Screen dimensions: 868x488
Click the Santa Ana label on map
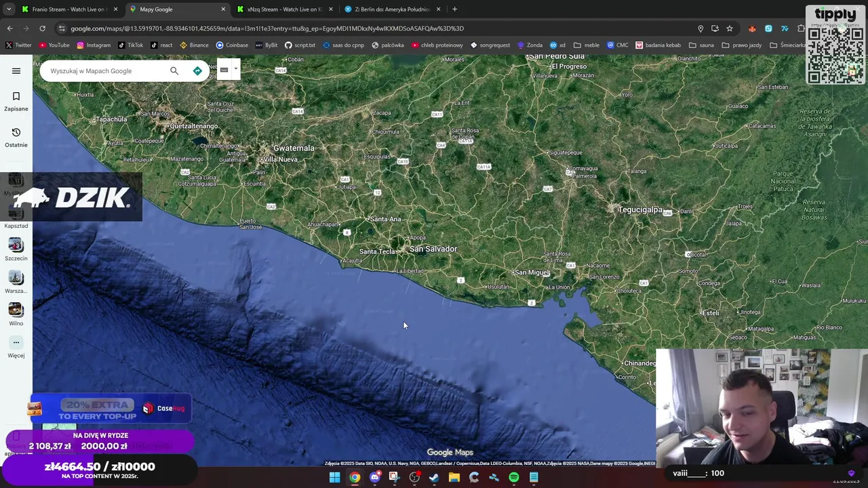pyautogui.click(x=385, y=219)
